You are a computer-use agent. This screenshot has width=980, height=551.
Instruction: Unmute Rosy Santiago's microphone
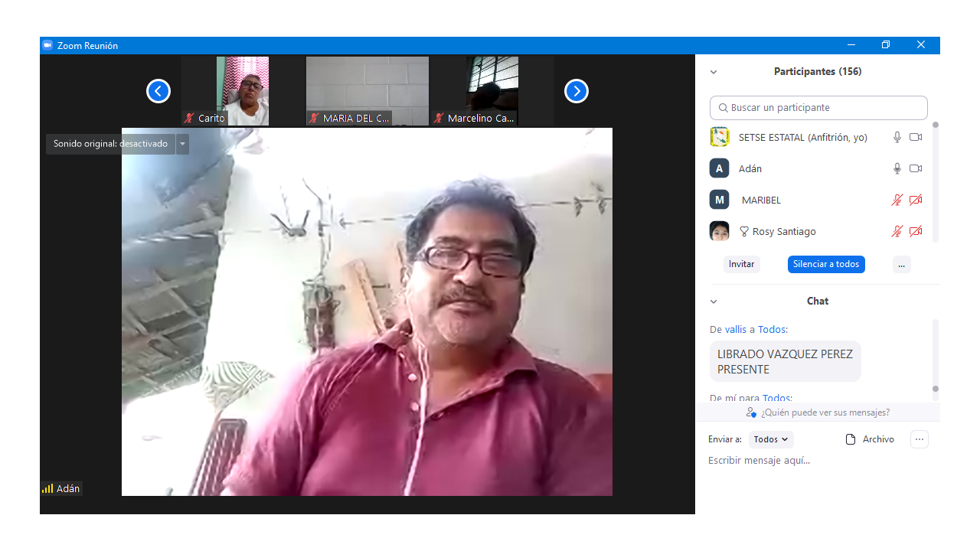(x=897, y=231)
